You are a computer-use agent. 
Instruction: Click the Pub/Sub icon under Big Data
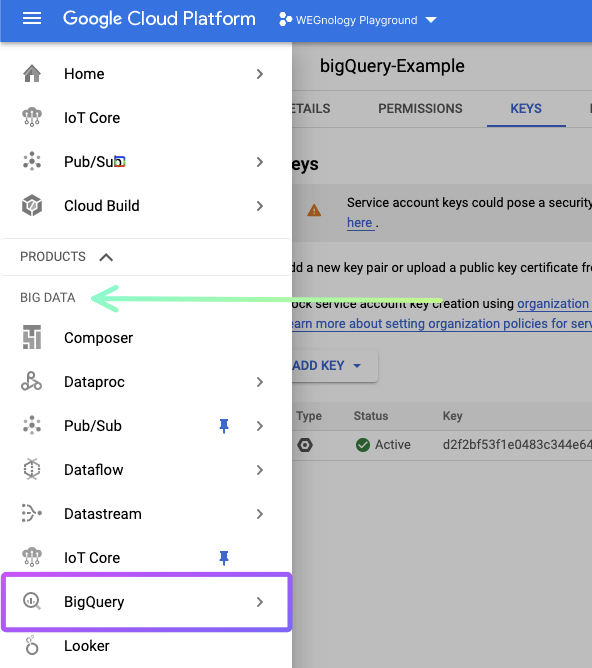point(32,426)
